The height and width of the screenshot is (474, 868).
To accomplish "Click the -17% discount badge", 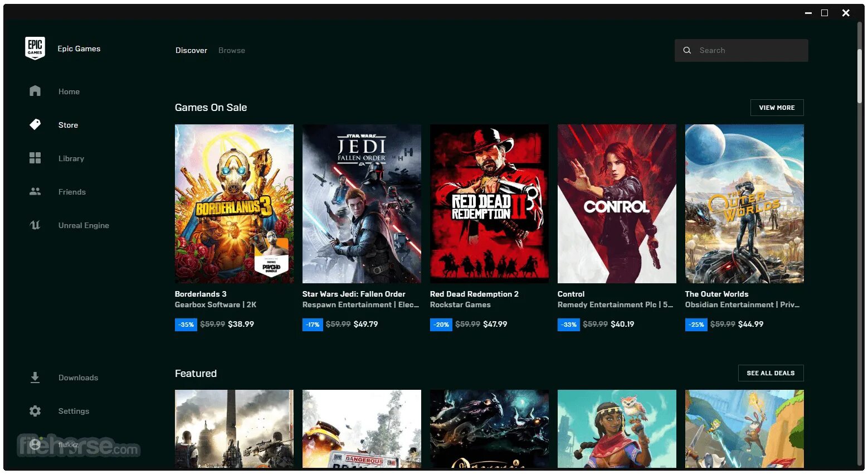I will (313, 325).
